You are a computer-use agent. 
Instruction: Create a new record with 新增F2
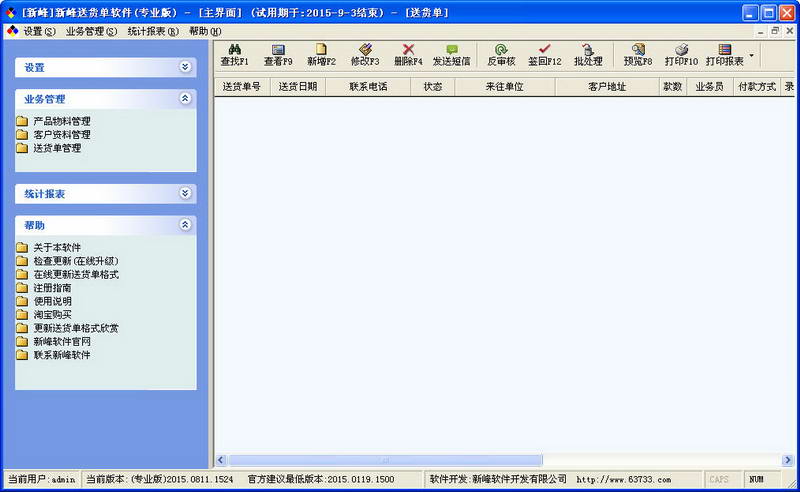321,55
